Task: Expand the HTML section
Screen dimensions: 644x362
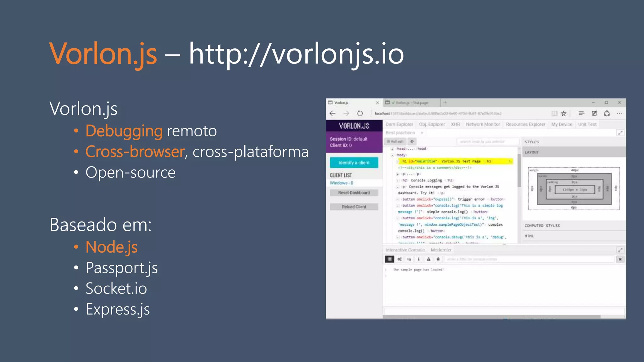Action: click(574, 236)
